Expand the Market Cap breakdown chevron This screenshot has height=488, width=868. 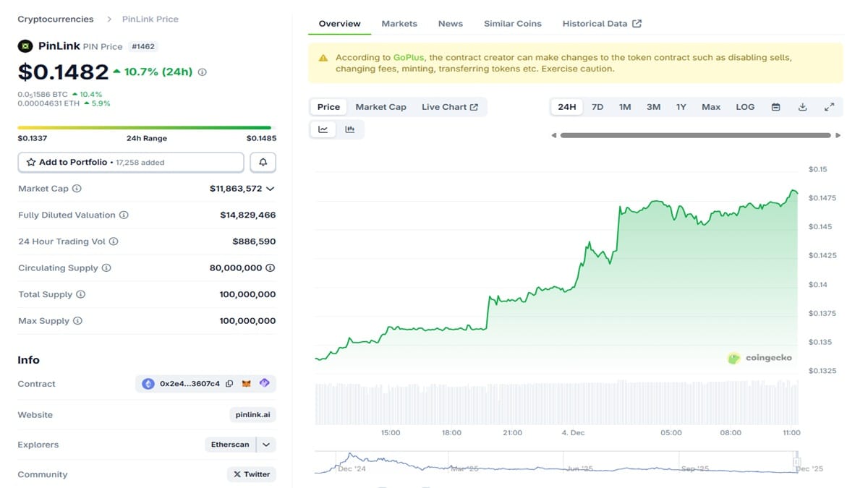pyautogui.click(x=270, y=188)
